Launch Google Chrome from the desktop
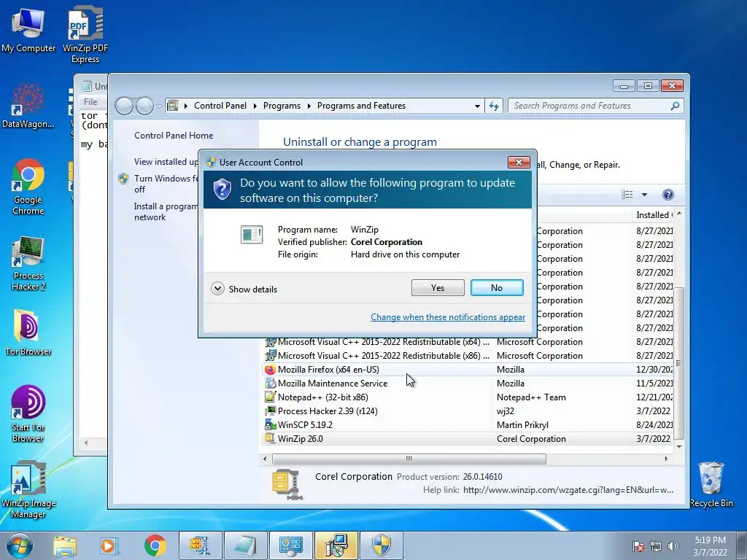The height and width of the screenshot is (560, 747). 28,186
